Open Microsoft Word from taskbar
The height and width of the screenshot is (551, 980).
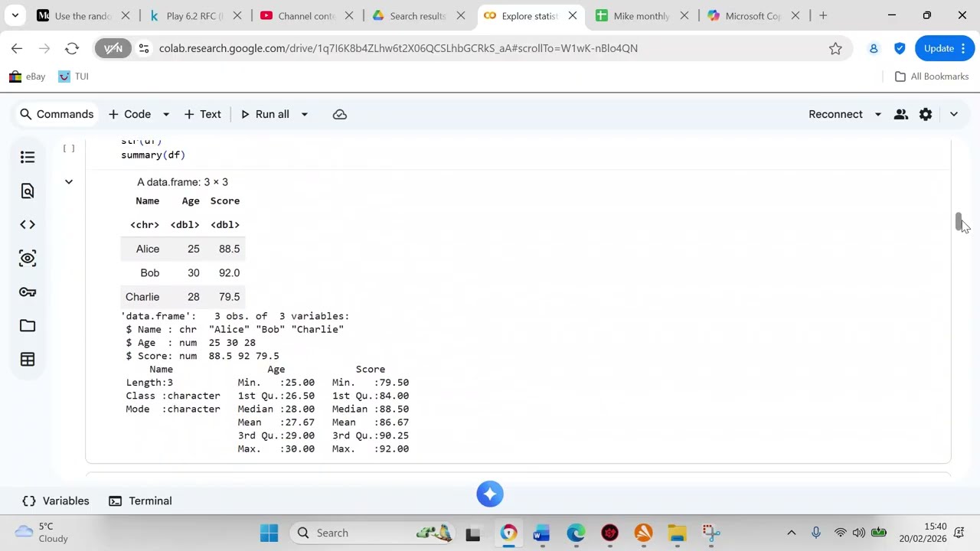tap(542, 533)
